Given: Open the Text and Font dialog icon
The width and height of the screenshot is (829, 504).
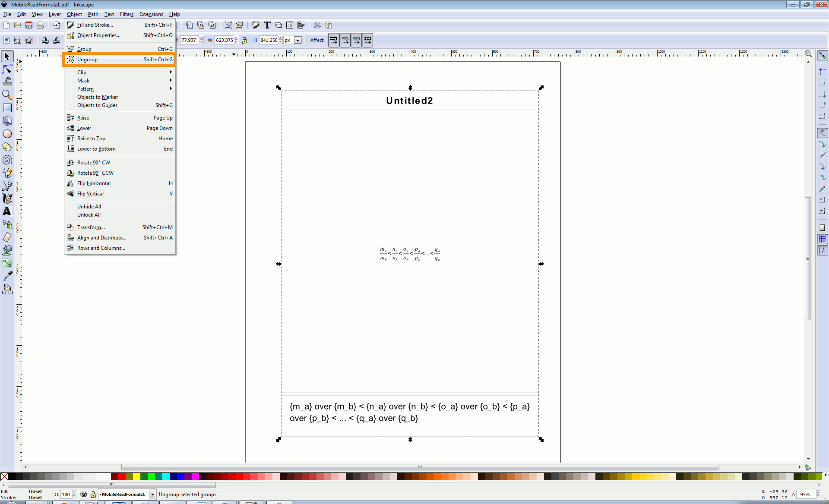Looking at the screenshot, I should click(x=267, y=25).
